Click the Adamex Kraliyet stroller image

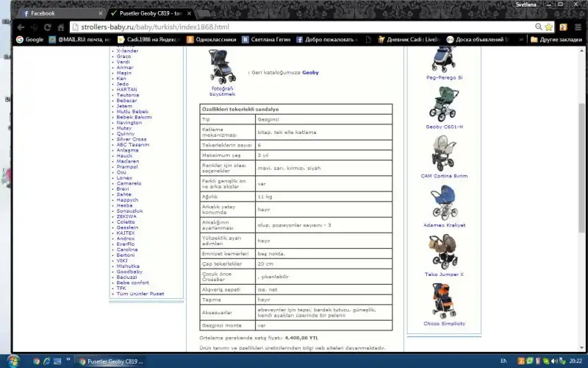point(444,203)
